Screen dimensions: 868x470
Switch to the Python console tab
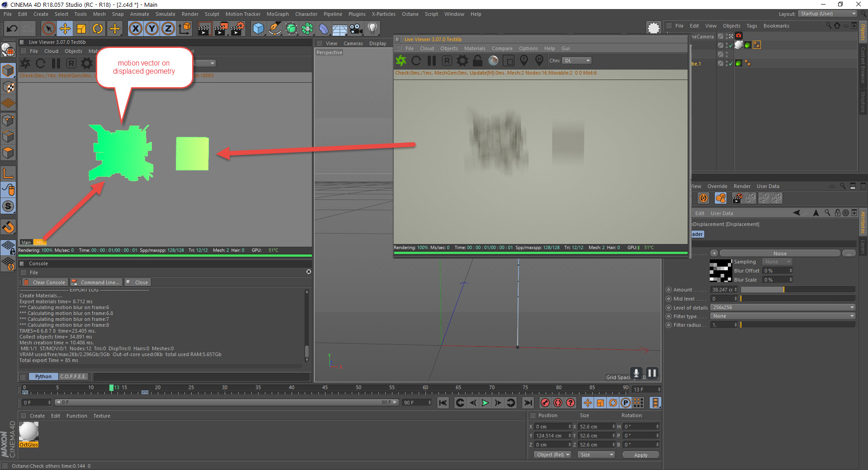click(x=43, y=376)
